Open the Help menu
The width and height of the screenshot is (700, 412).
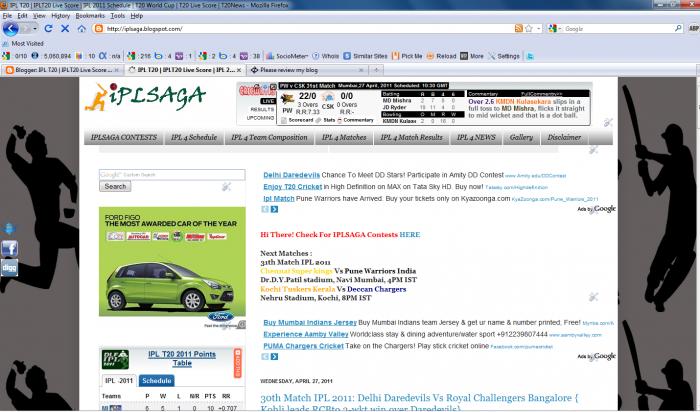pyautogui.click(x=137, y=16)
